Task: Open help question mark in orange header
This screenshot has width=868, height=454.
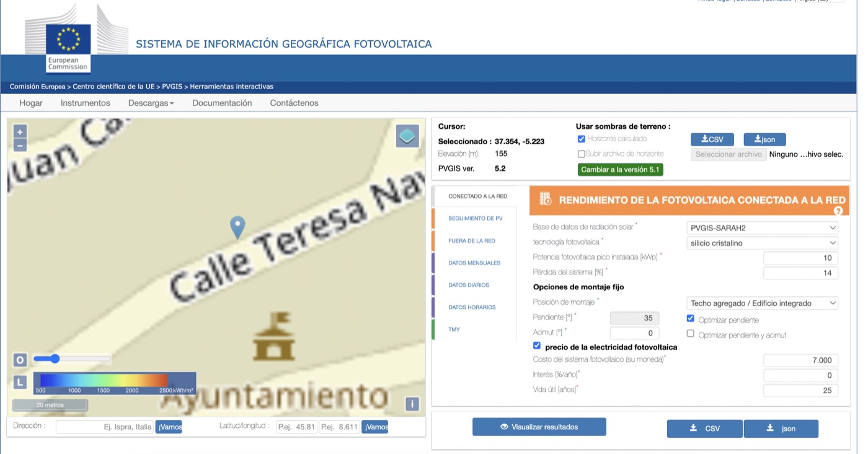Action: (x=838, y=211)
